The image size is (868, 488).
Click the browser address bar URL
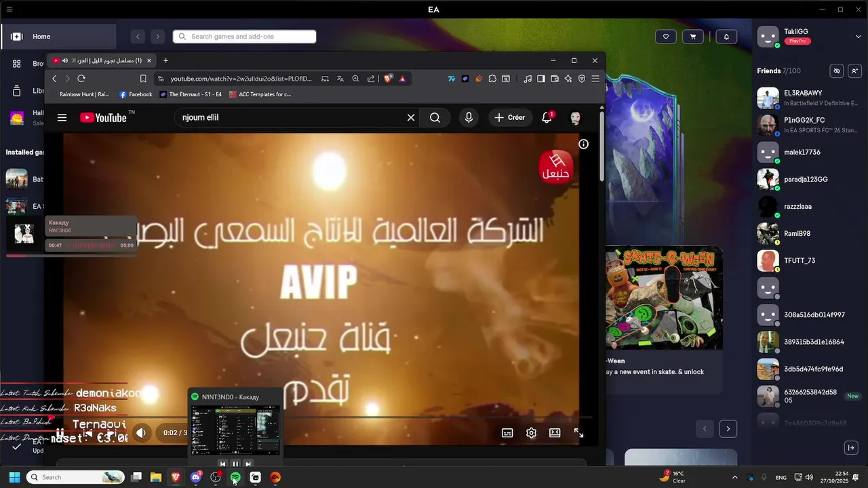[241, 79]
